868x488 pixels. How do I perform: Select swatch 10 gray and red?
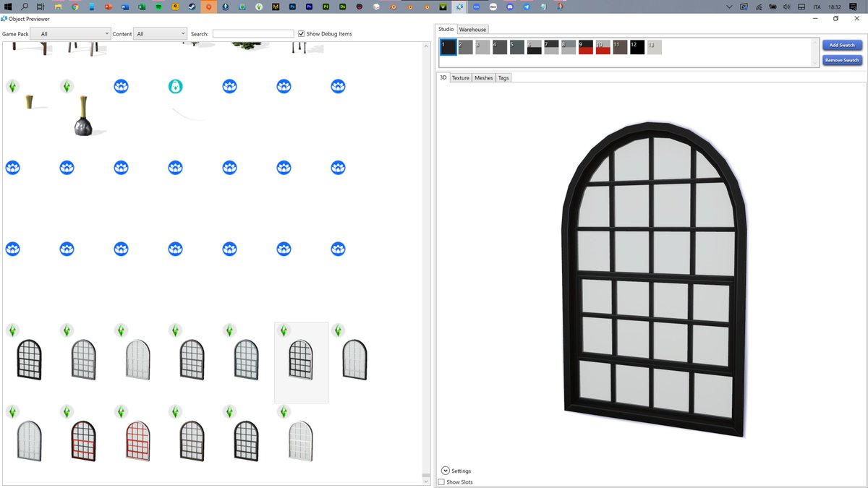coord(603,47)
